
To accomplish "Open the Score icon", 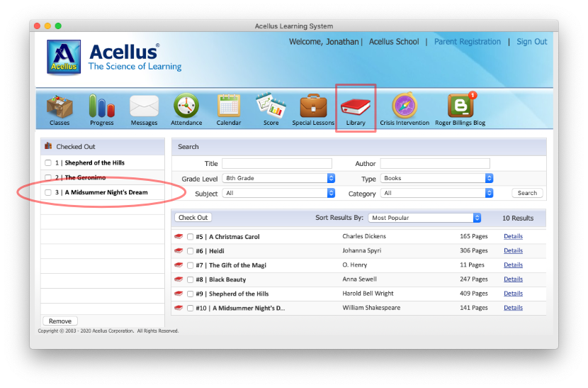I will (x=271, y=105).
